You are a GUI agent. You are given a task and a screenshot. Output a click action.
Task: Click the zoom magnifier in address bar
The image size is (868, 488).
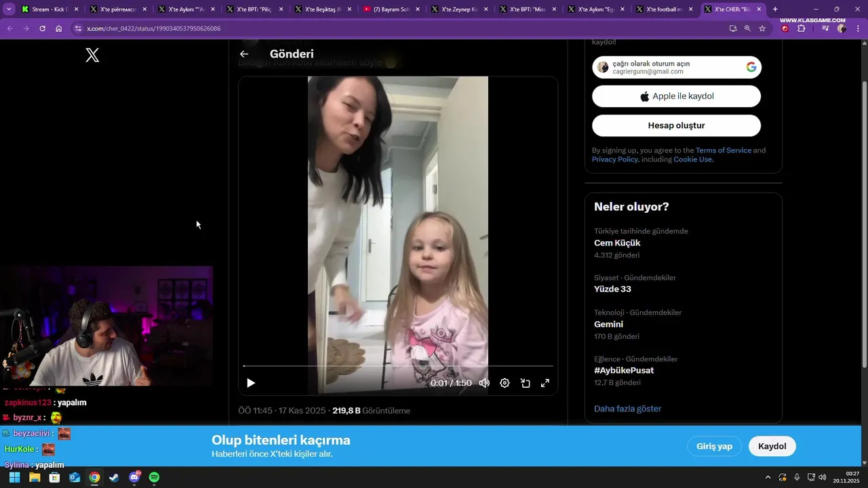tap(747, 28)
